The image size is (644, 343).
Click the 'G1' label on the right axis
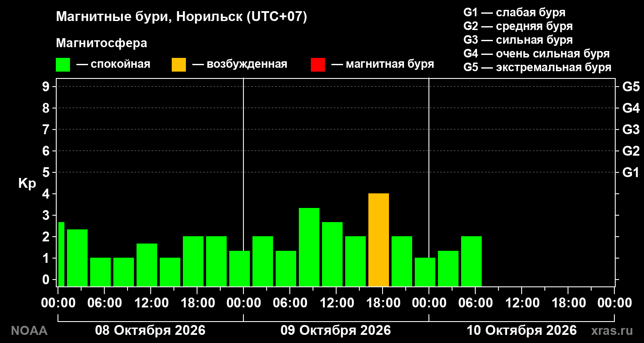631,172
